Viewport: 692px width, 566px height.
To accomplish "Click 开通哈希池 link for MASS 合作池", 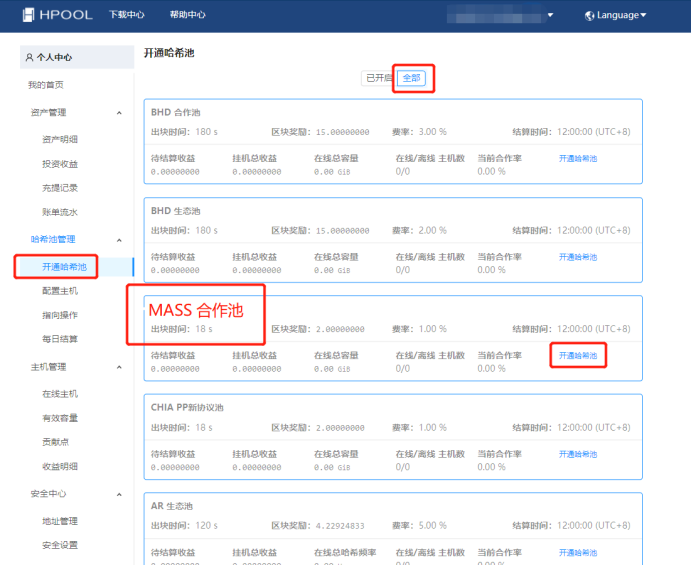I will 578,355.
